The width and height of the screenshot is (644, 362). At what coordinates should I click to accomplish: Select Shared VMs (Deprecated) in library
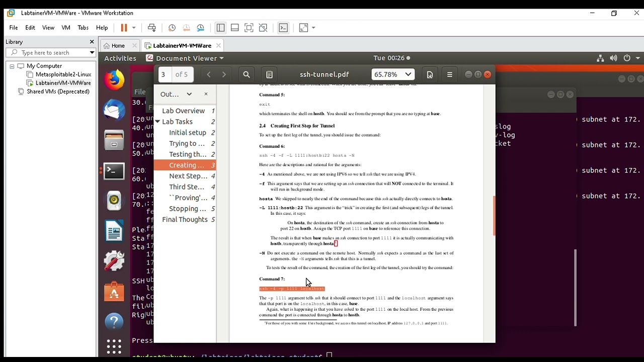58,92
